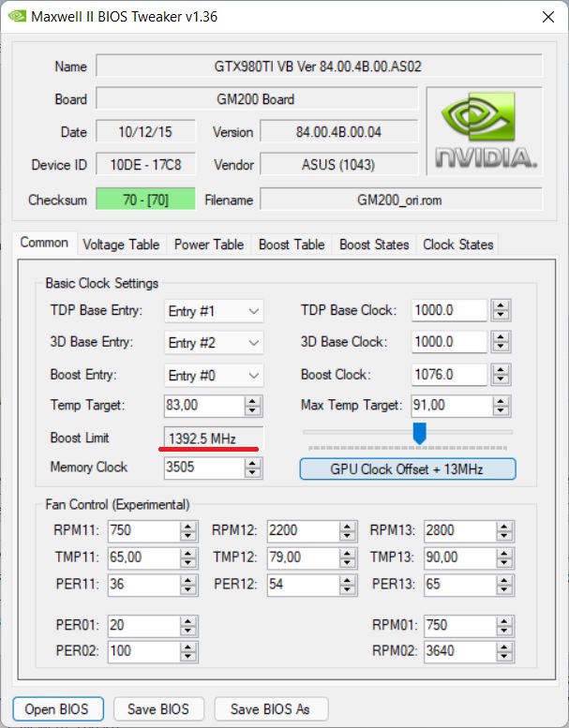Click the TMP13 input field

pyautogui.click(x=460, y=557)
